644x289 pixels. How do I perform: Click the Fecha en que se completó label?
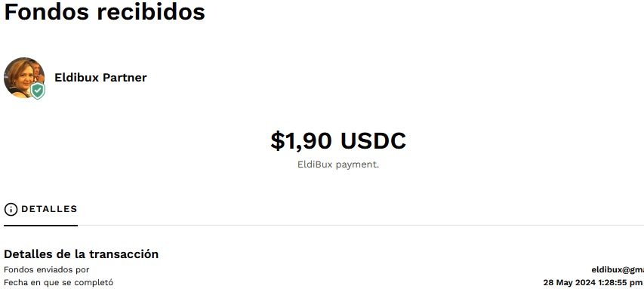pyautogui.click(x=58, y=282)
